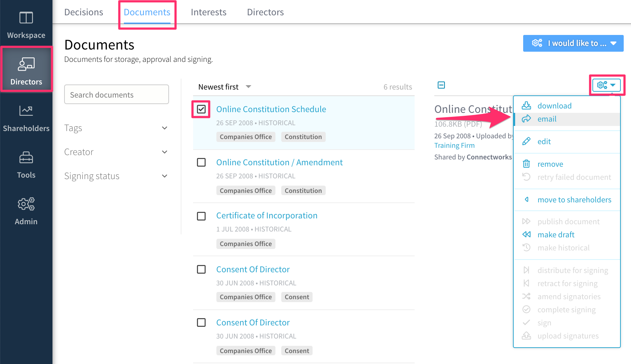Tick the first Consent Of Director checkbox
The height and width of the screenshot is (364, 631).
(x=201, y=269)
